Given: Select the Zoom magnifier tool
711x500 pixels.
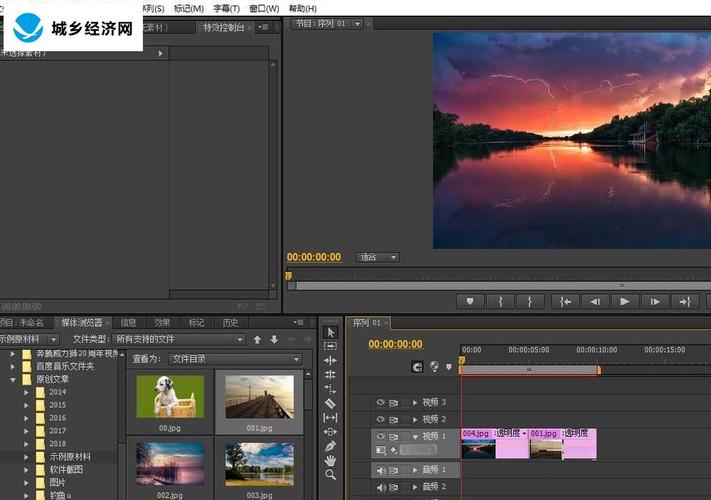Looking at the screenshot, I should pyautogui.click(x=331, y=475).
